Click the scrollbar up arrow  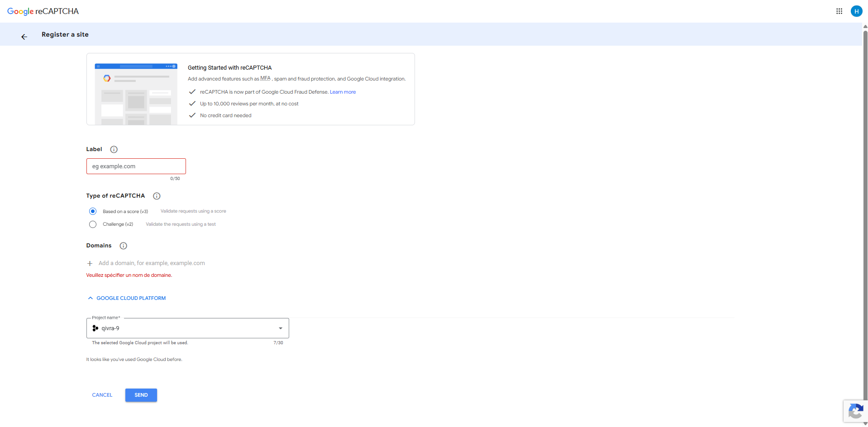pos(865,26)
